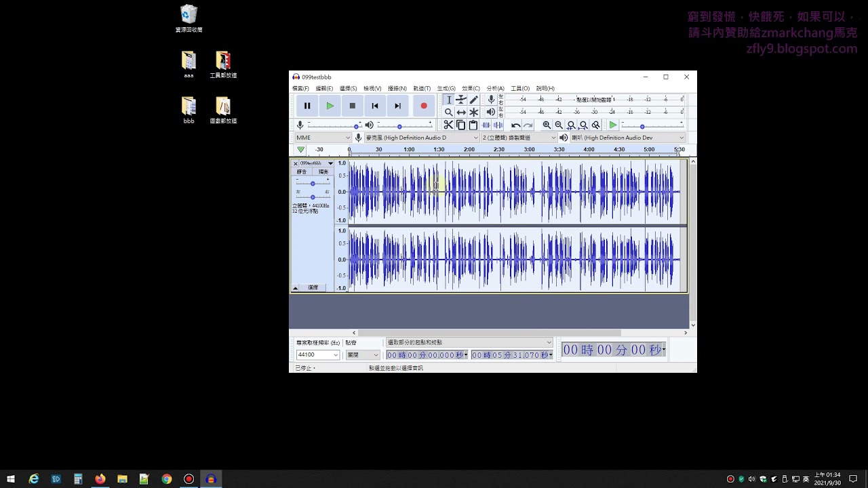Screen dimensions: 868x488
Task: Select the Zoom magnifier tool
Action: [448, 112]
